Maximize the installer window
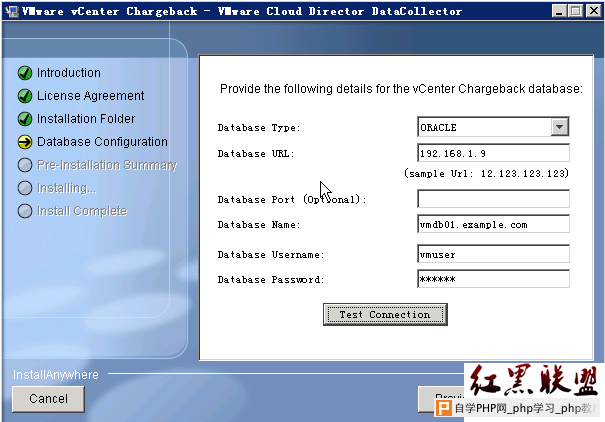 576,11
